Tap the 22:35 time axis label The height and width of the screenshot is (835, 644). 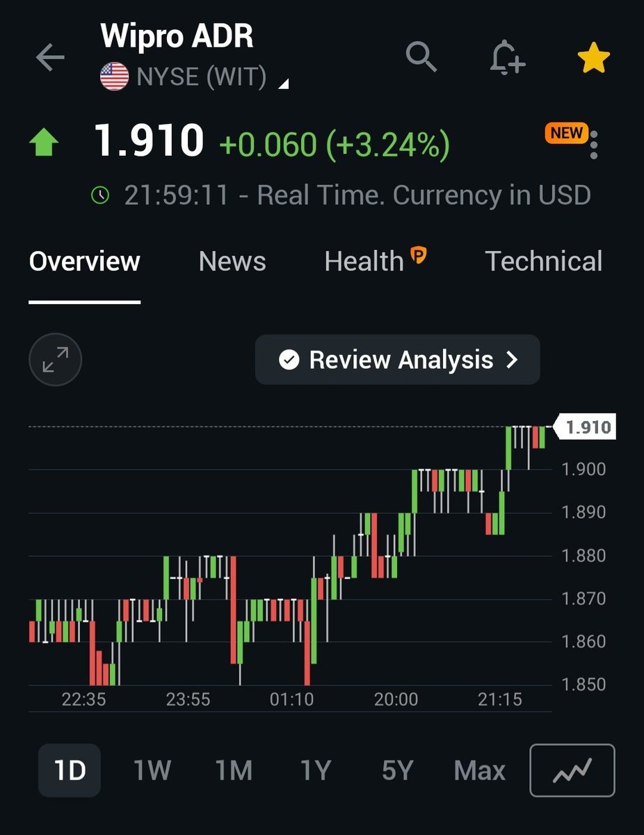[83, 699]
